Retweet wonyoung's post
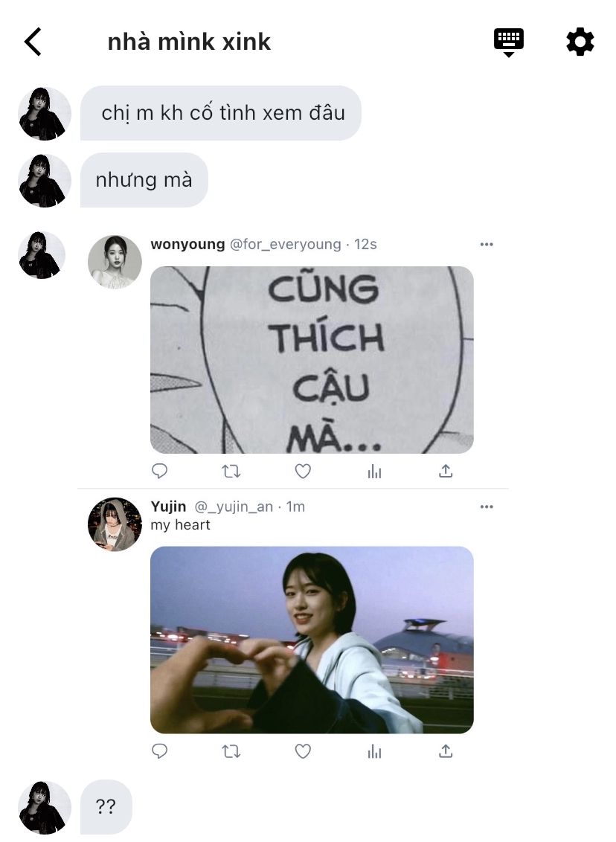The width and height of the screenshot is (616, 842). tap(231, 472)
